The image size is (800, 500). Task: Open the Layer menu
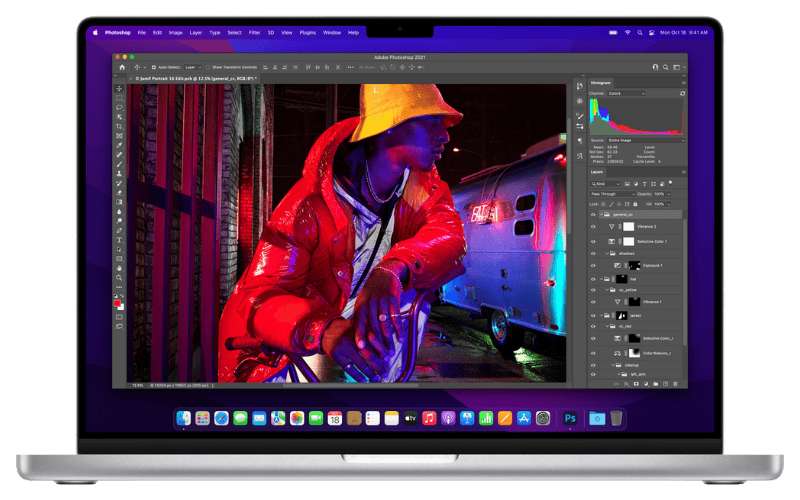point(196,33)
